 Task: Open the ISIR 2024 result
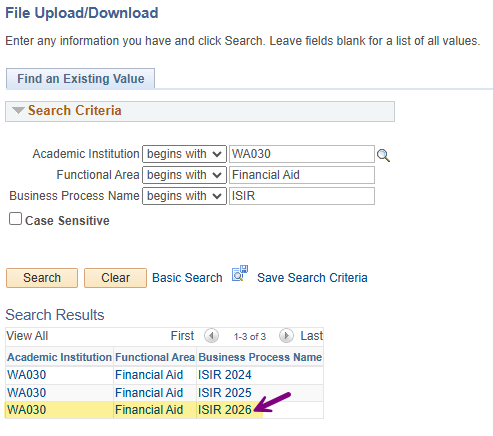pos(225,375)
